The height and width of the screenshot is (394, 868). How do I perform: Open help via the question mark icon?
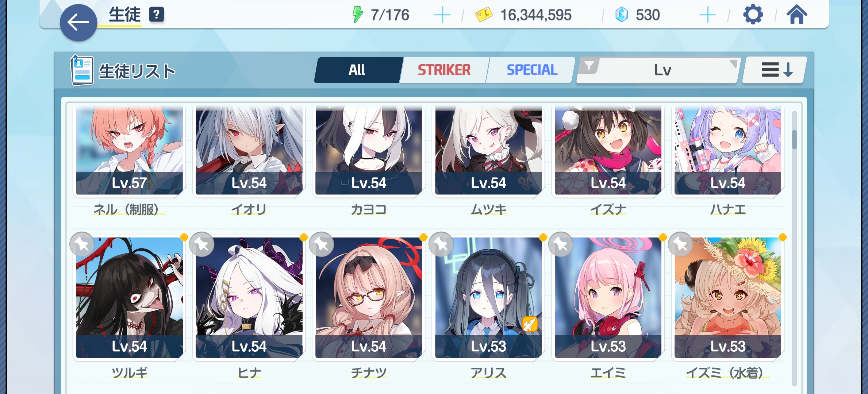156,15
